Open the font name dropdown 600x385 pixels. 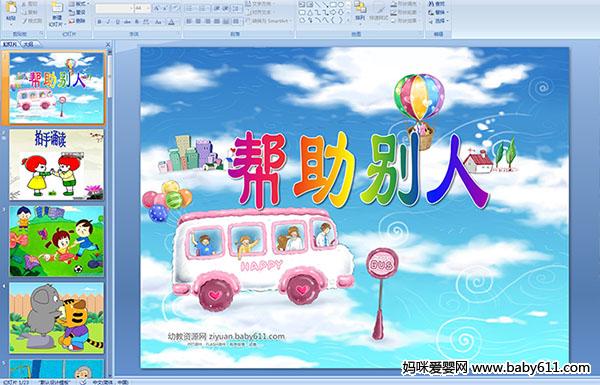click(x=131, y=8)
